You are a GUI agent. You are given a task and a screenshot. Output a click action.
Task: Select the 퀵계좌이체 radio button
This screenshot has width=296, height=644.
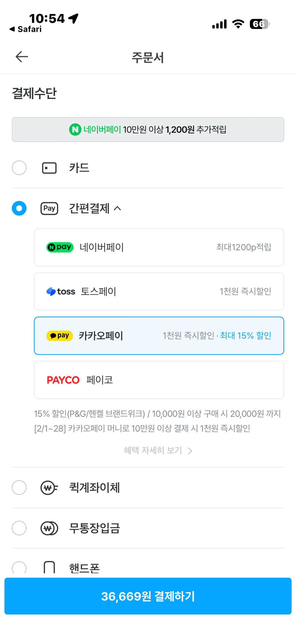tap(19, 488)
